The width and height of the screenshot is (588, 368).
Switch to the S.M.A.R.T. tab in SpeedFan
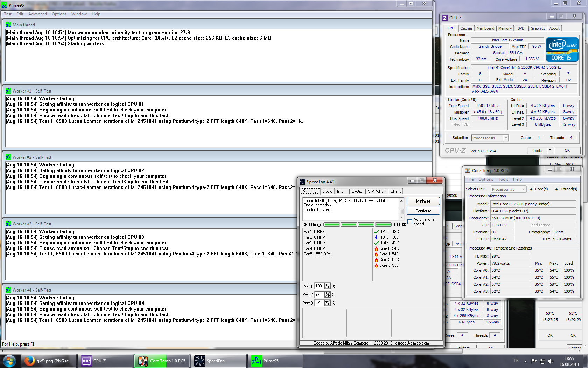(x=377, y=191)
